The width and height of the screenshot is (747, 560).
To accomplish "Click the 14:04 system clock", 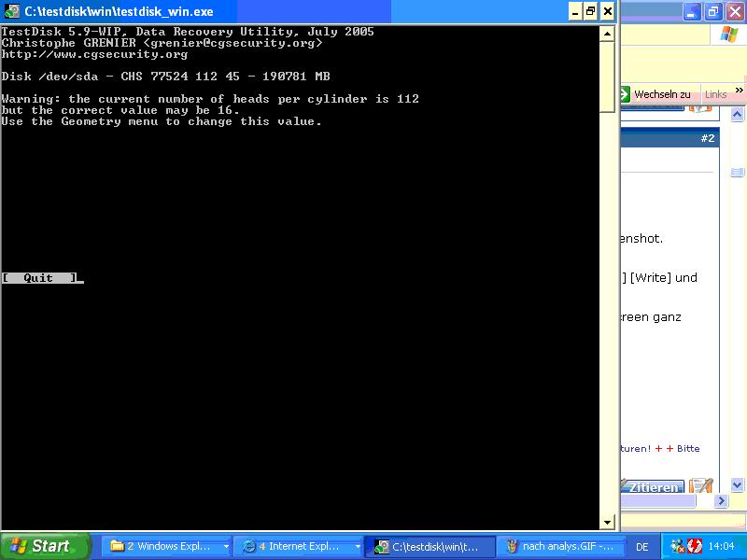I will point(721,546).
